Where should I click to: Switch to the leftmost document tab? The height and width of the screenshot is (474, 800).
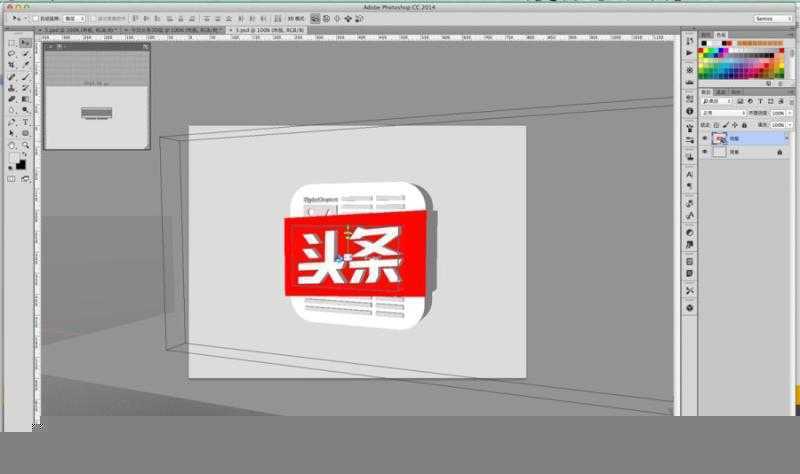(80, 31)
